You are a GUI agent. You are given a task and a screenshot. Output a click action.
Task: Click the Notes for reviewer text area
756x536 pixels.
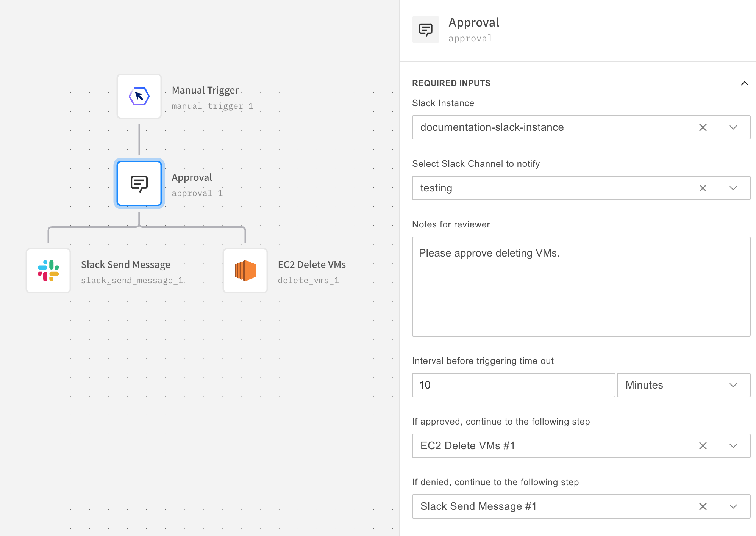point(581,287)
